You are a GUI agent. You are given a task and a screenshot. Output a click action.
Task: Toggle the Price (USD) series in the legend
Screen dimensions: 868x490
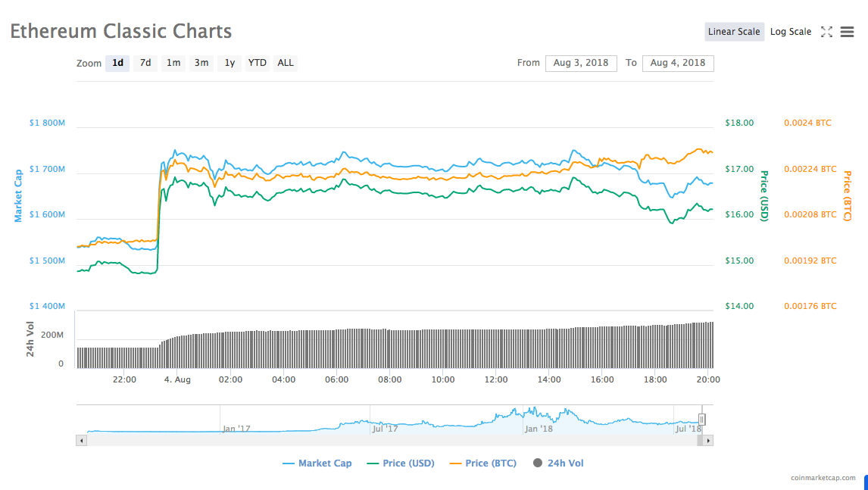click(x=402, y=463)
